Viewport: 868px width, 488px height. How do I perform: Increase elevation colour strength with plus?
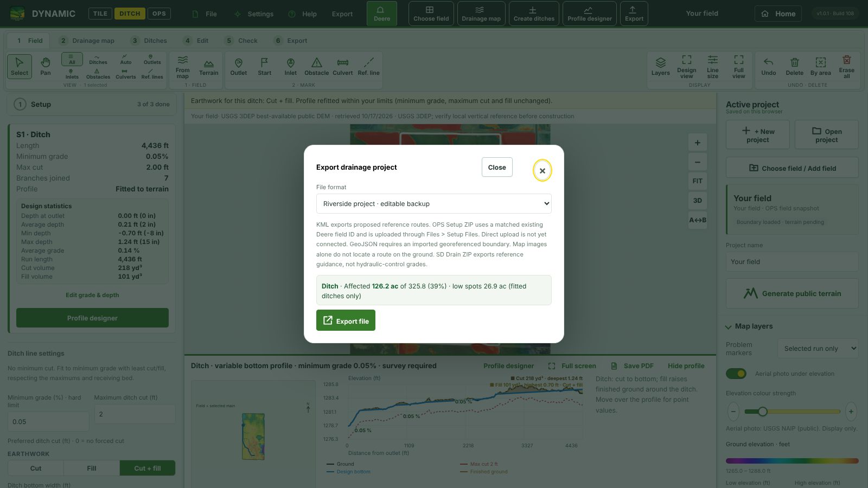(x=851, y=412)
